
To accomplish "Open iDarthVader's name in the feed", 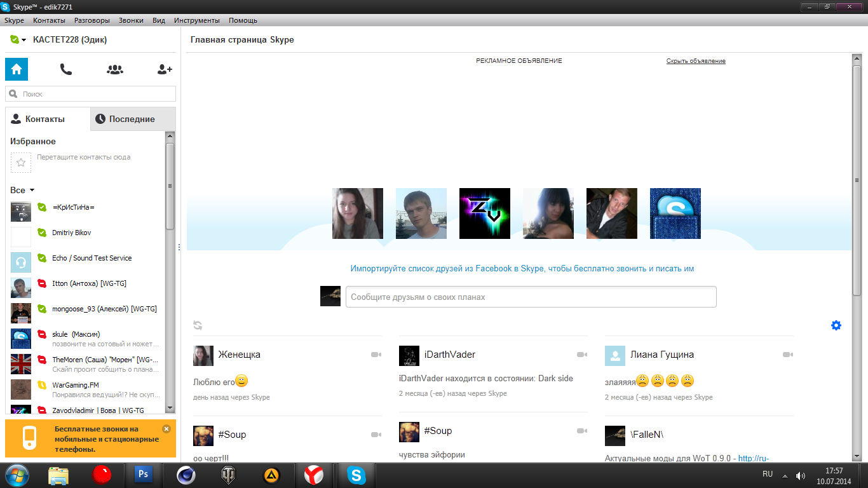I will click(x=450, y=355).
